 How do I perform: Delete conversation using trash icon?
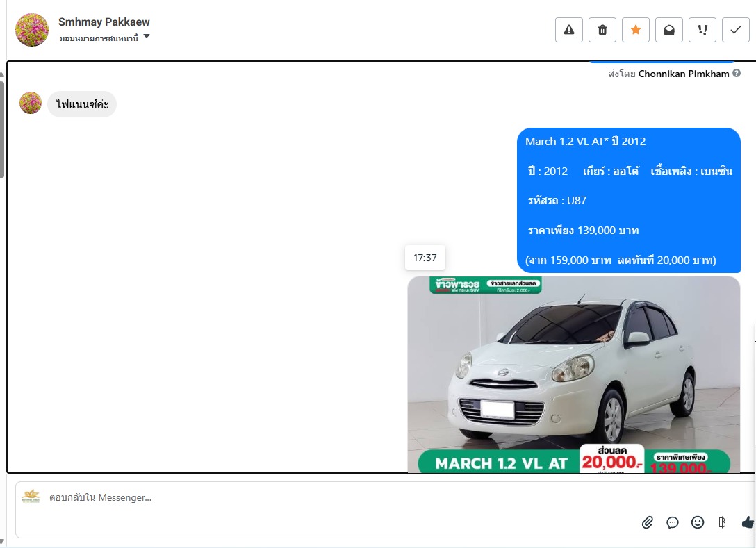coord(602,30)
